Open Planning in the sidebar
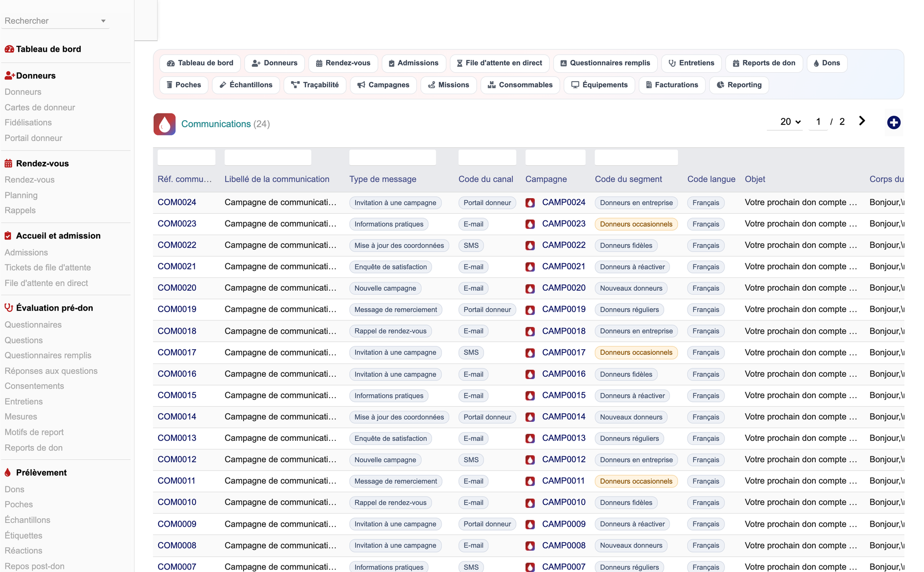The height and width of the screenshot is (572, 924). click(x=21, y=195)
